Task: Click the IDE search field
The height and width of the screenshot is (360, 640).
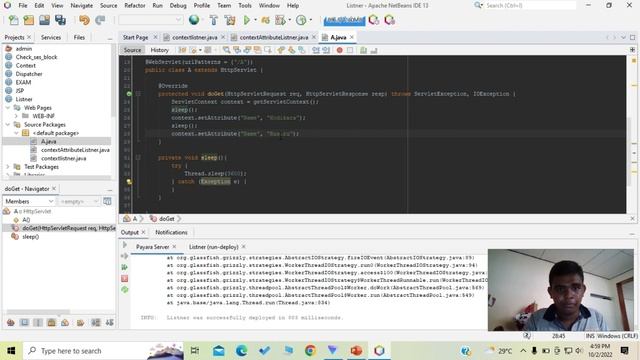Action: pos(530,5)
